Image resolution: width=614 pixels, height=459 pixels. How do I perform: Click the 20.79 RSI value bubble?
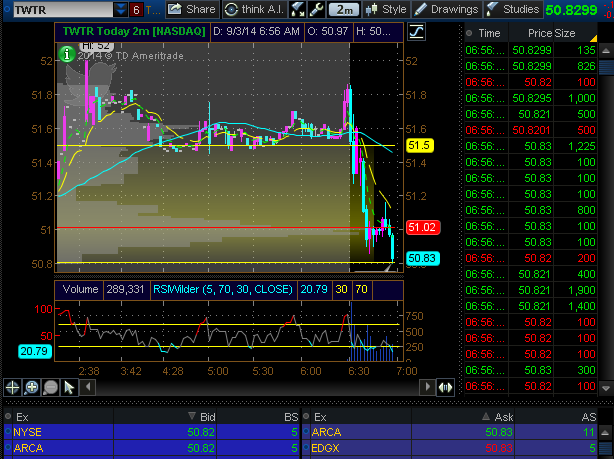click(34, 351)
